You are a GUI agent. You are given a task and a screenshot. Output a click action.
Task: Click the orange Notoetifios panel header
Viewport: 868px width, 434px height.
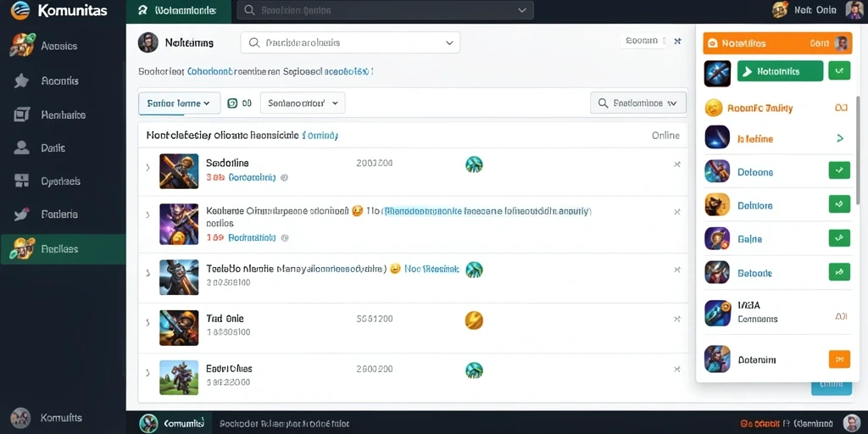[777, 42]
